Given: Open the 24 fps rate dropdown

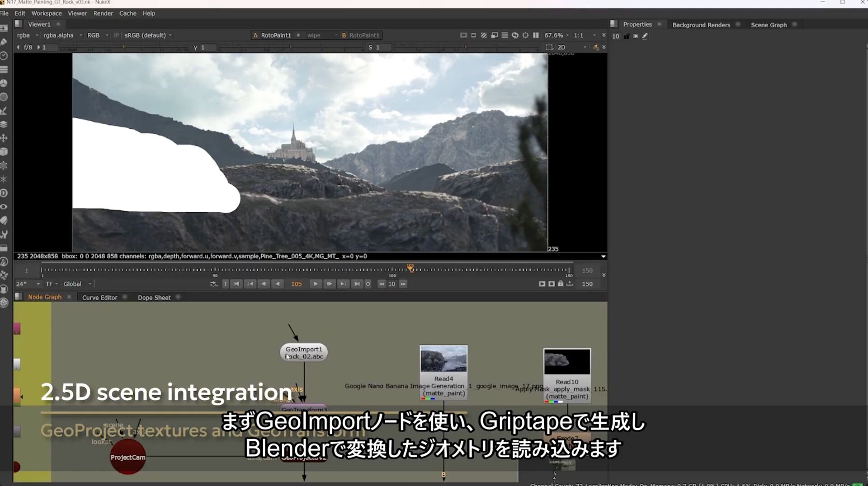Looking at the screenshot, I should pos(28,284).
